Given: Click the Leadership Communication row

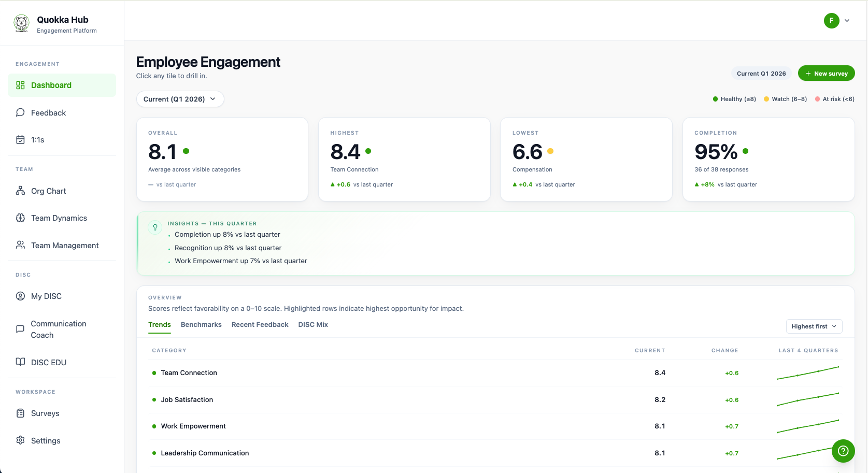Looking at the screenshot, I should pos(495,453).
